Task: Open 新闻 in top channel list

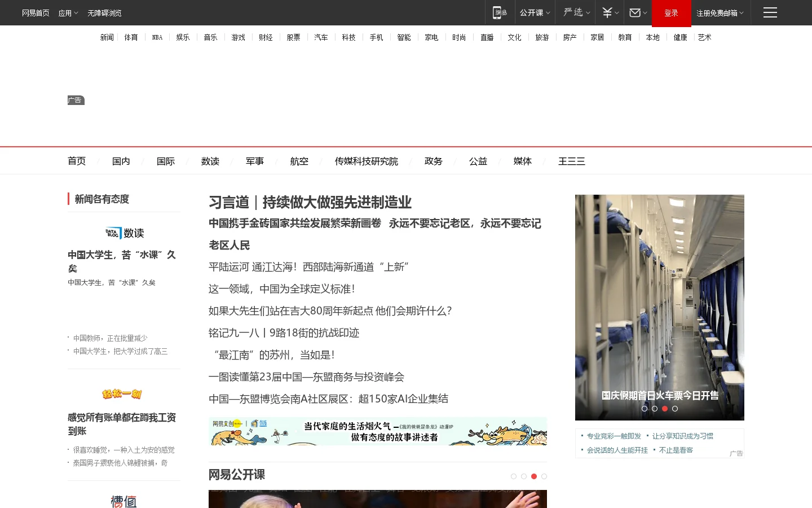Action: [107, 37]
